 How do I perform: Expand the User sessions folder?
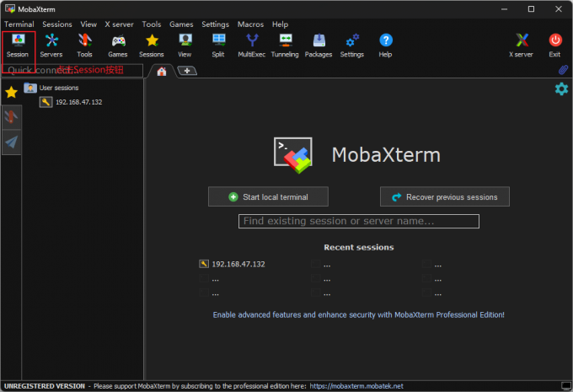51,88
